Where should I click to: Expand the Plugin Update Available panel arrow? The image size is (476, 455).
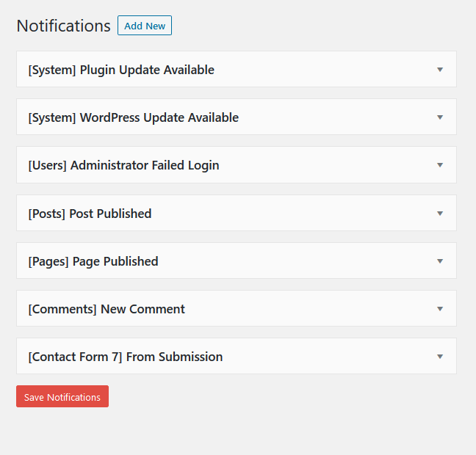pyautogui.click(x=440, y=70)
